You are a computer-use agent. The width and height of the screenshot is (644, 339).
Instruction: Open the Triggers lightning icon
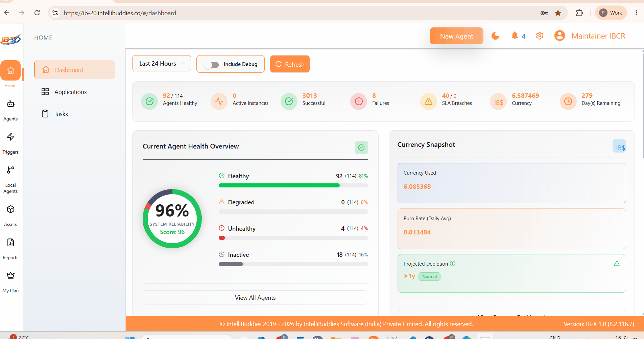pos(10,137)
